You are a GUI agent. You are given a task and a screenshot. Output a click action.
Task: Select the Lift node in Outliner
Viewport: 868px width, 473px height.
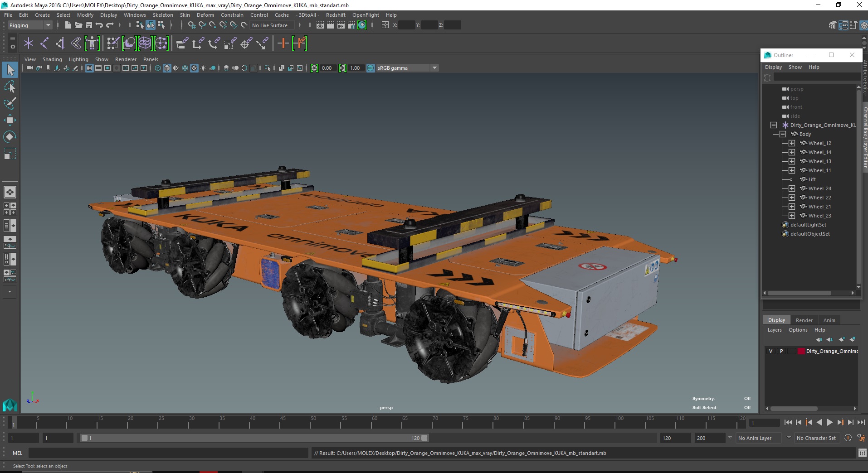point(812,179)
